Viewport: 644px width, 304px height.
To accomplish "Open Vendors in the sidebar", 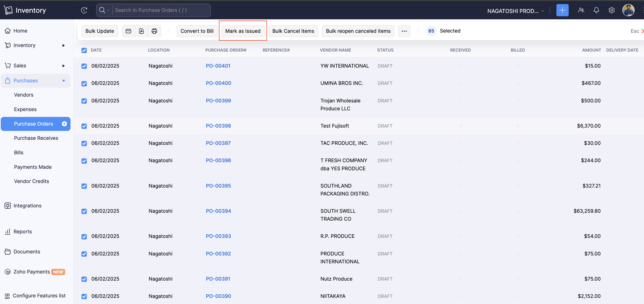I will [x=24, y=95].
